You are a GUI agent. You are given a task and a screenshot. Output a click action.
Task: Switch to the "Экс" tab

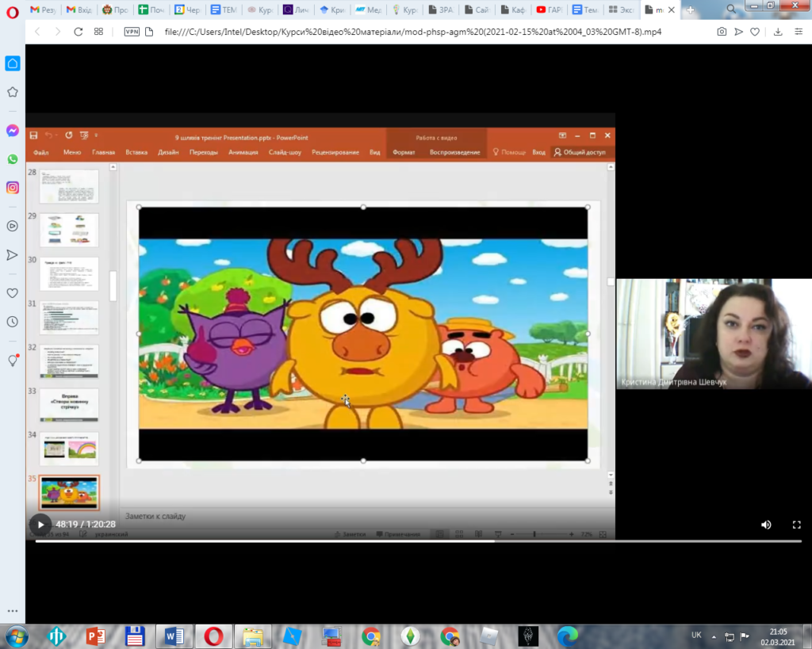coord(621,10)
